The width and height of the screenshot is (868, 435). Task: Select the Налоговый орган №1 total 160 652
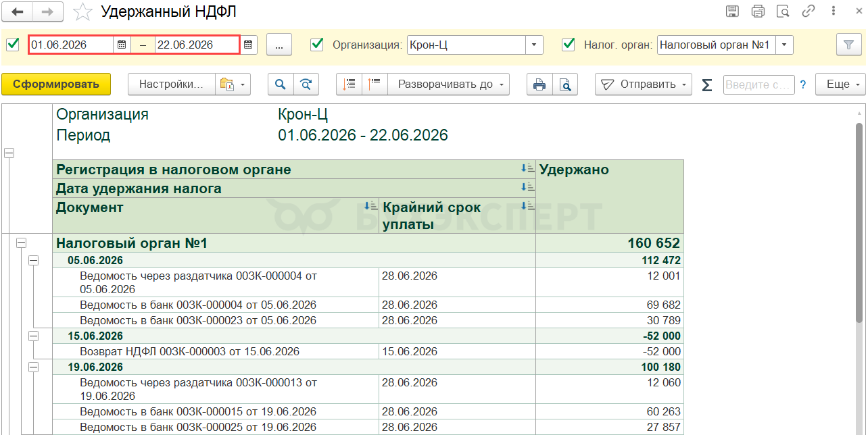tap(610, 243)
